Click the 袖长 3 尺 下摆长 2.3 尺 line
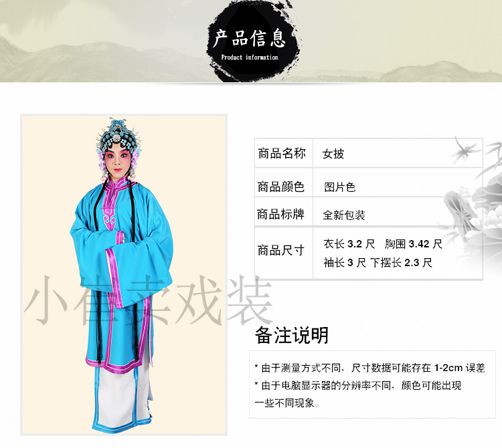The width and height of the screenshot is (502, 448). point(378,263)
